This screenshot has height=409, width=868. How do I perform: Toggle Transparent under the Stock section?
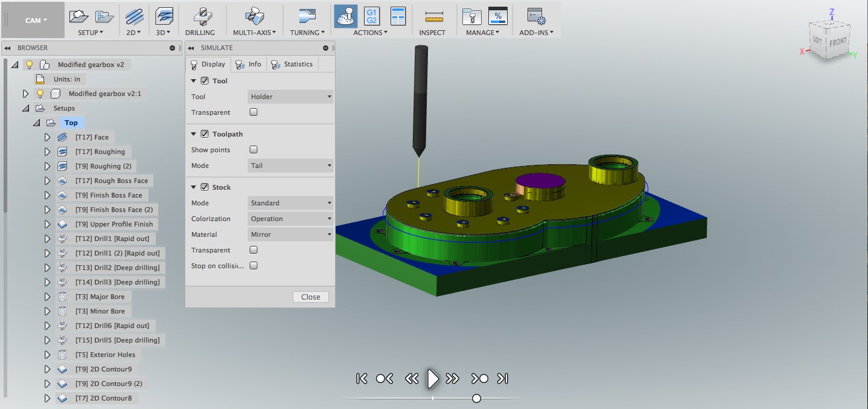[x=253, y=250]
